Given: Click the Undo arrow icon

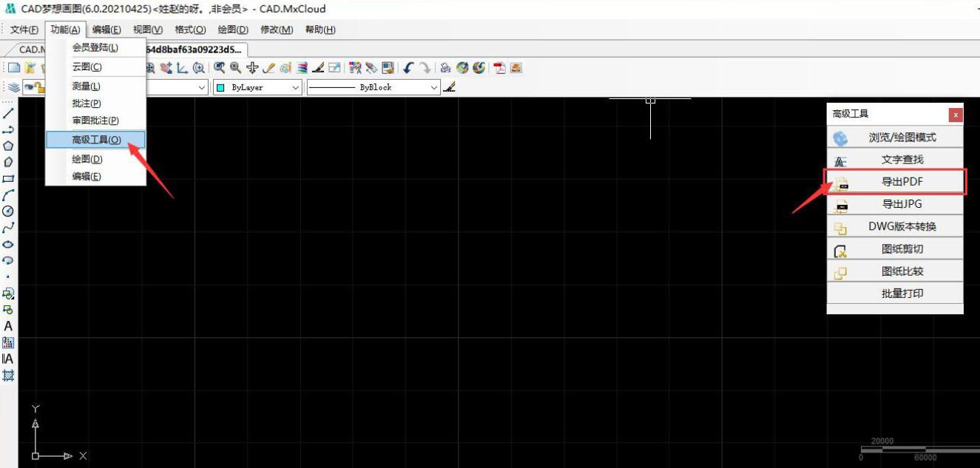Looking at the screenshot, I should point(408,68).
